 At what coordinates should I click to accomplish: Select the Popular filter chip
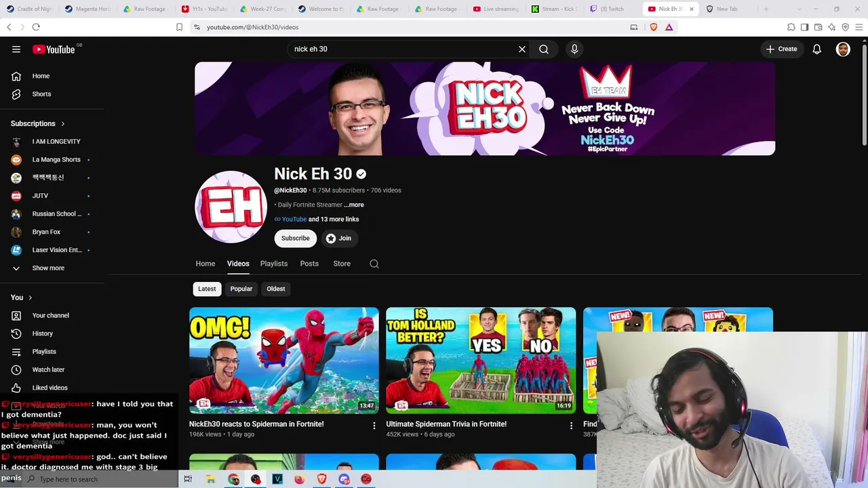pyautogui.click(x=241, y=289)
